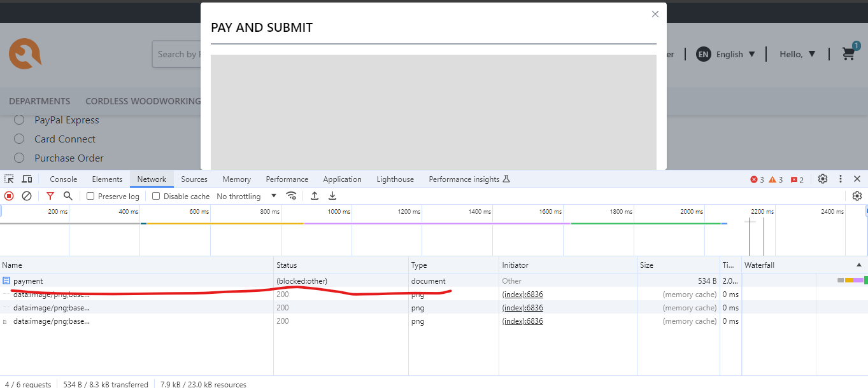Image resolution: width=868 pixels, height=388 pixels.
Task: Toggle the device toolbar emulation
Action: (26, 179)
